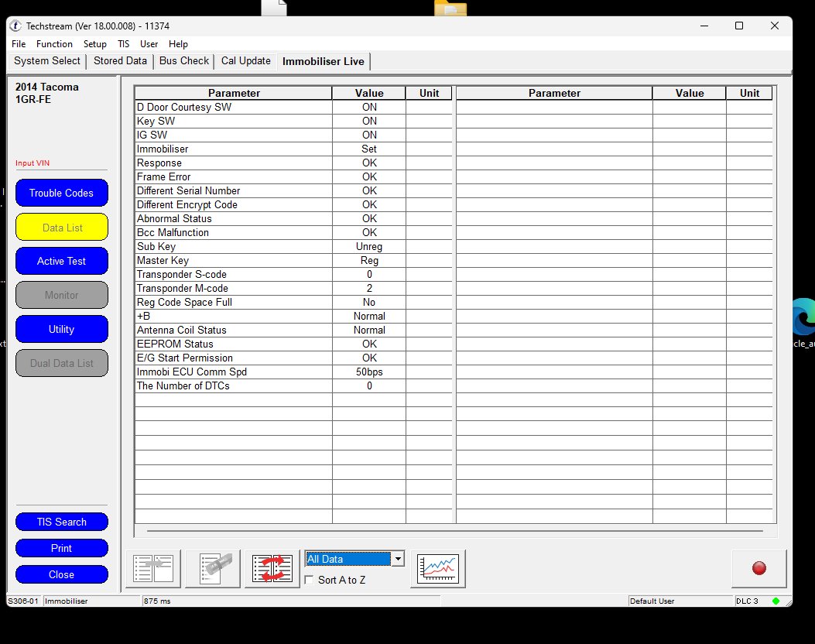Click the horizontal scrollbar under the table

(x=455, y=531)
